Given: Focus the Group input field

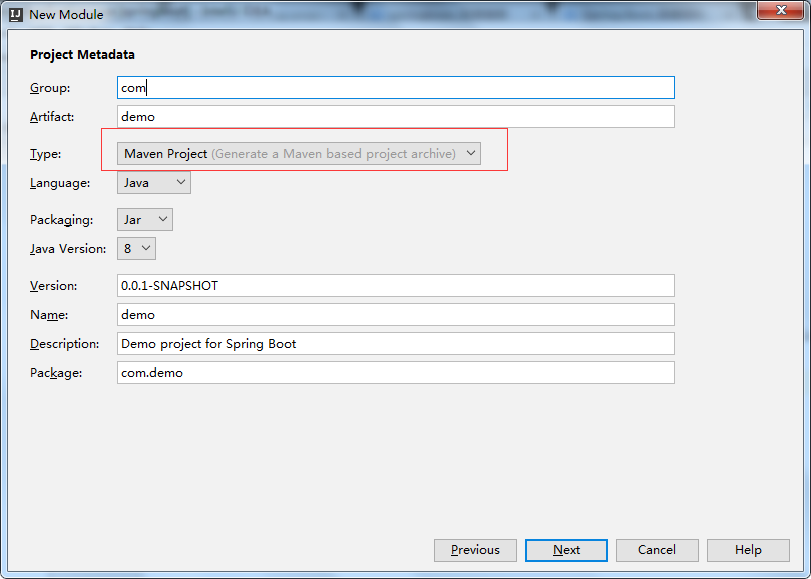Looking at the screenshot, I should 396,87.
